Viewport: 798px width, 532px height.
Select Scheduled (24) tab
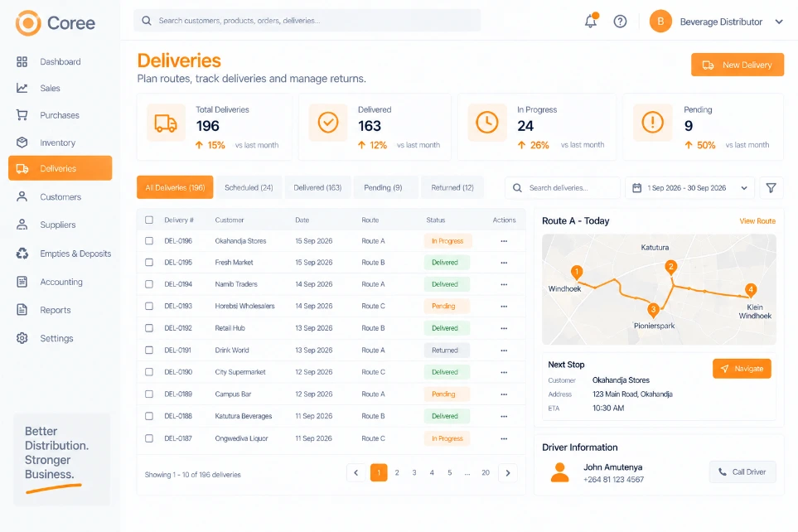(x=249, y=187)
